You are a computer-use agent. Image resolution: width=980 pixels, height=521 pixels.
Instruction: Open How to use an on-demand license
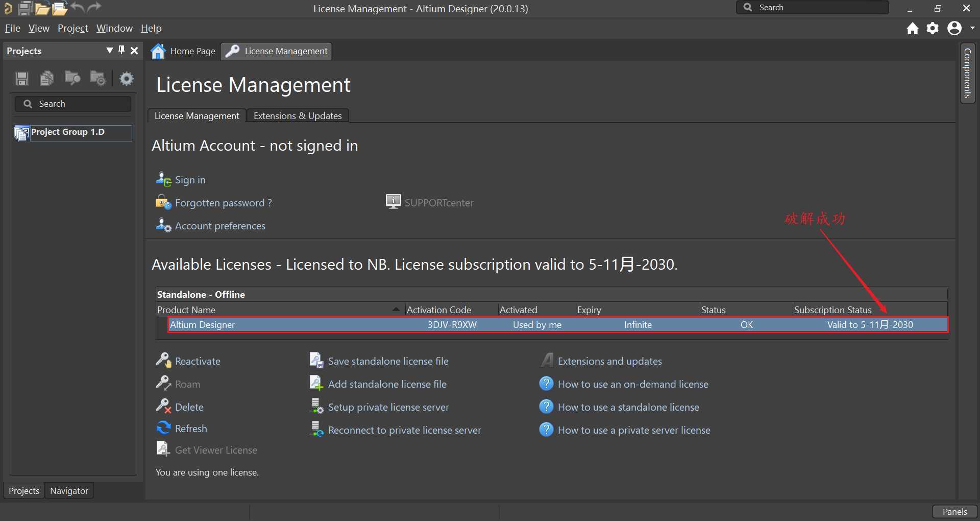coord(633,384)
